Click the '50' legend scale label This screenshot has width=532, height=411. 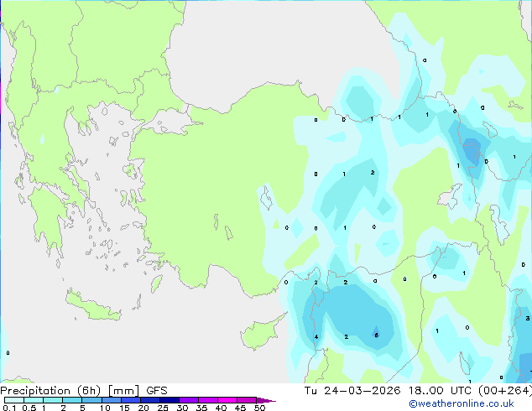coord(259,408)
